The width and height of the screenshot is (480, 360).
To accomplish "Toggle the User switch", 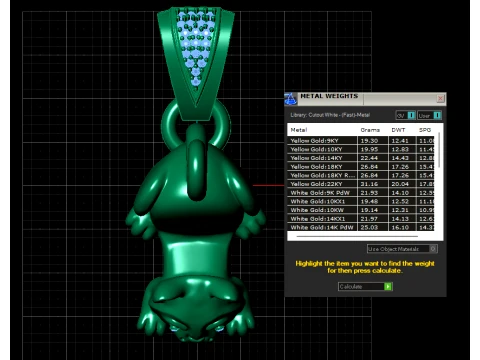I will 430,115.
